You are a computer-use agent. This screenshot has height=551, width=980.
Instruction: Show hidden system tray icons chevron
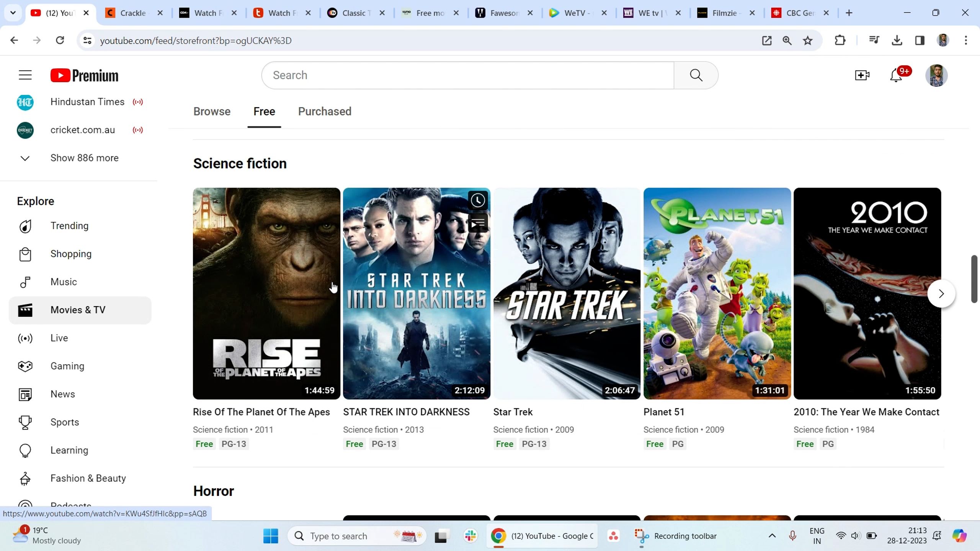pyautogui.click(x=772, y=536)
